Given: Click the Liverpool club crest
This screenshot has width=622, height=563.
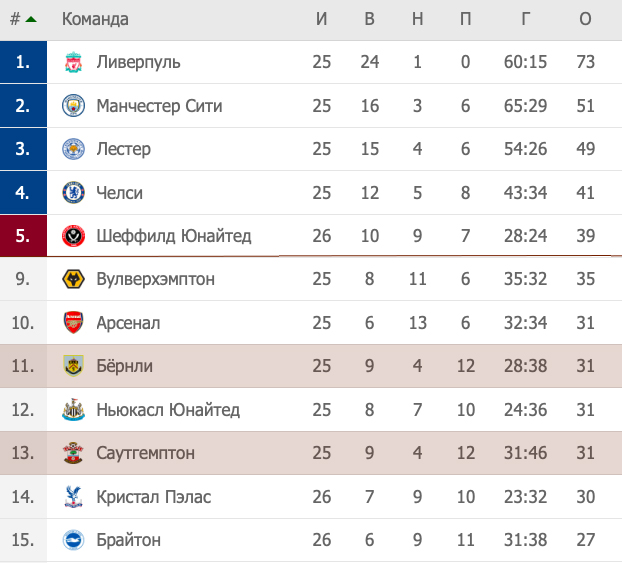Looking at the screenshot, I should pyautogui.click(x=73, y=62).
